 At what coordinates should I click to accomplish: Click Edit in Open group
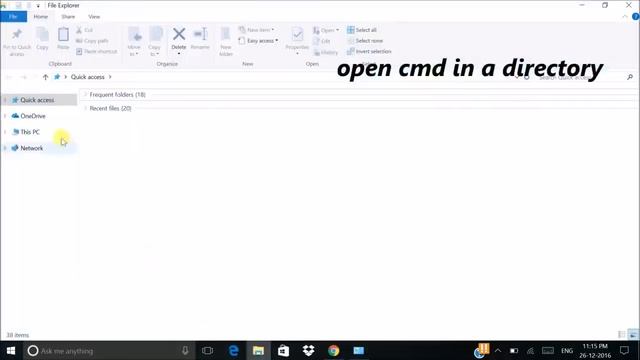click(321, 41)
